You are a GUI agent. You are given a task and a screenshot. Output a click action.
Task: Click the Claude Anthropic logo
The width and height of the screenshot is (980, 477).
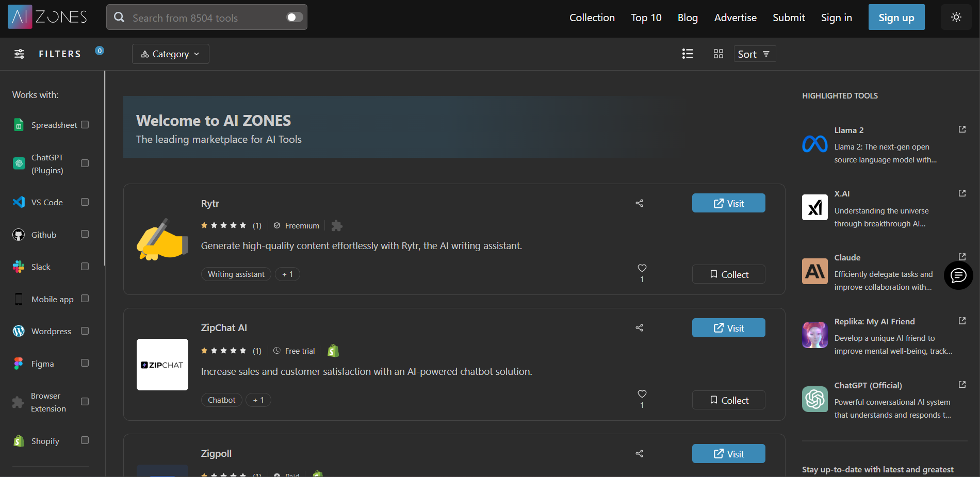click(x=815, y=271)
